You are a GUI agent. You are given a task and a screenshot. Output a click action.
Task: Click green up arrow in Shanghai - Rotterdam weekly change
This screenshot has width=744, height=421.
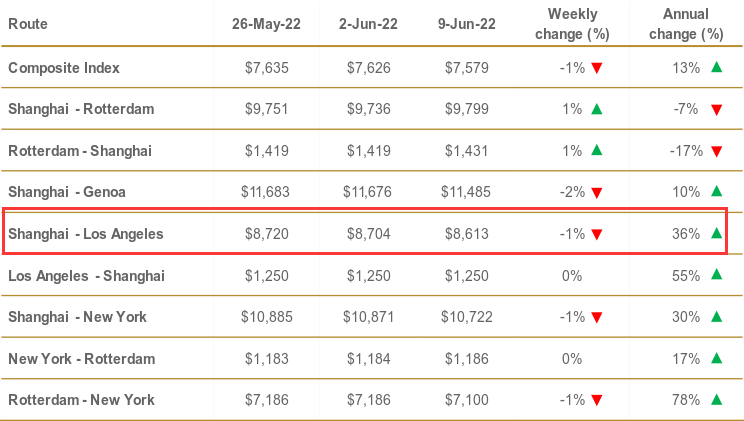pyautogui.click(x=597, y=108)
